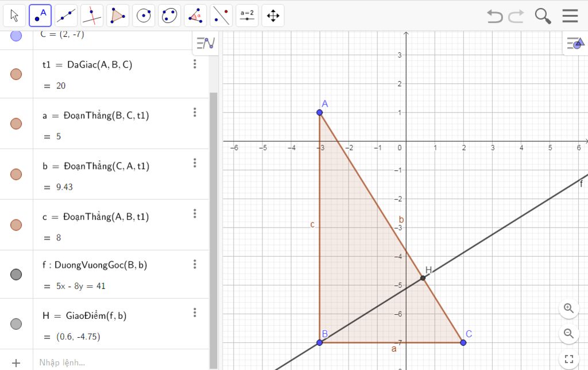Toggle visibility of segment c
Screen dimensions: 588x370
point(16,225)
